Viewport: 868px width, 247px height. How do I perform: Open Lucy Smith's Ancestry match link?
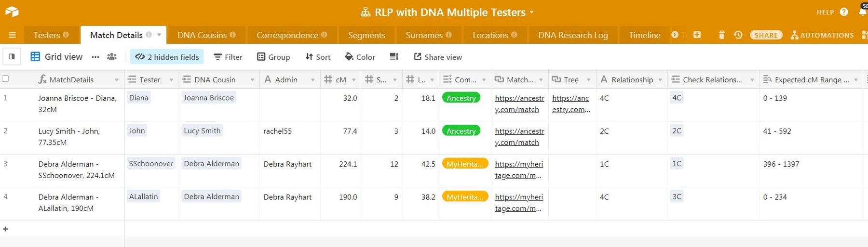pos(519,137)
